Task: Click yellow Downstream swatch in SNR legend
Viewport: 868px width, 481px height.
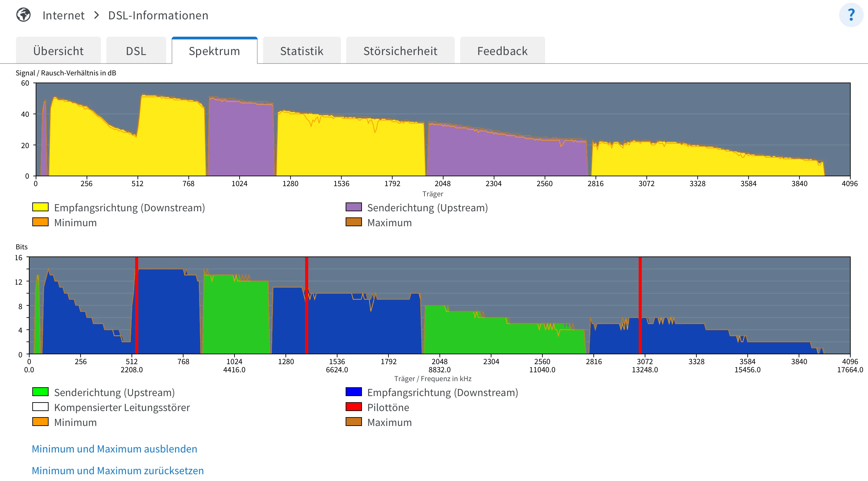Action: coord(40,207)
